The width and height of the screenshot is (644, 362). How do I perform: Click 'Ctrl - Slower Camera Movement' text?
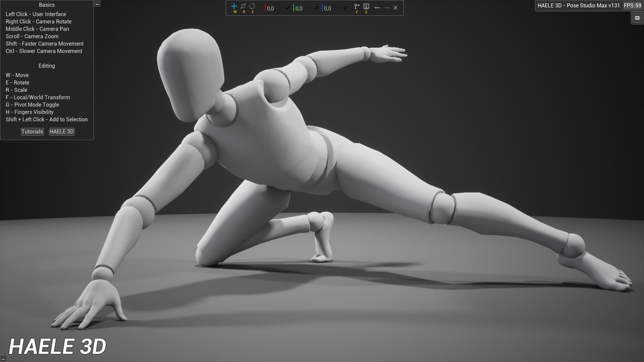44,51
